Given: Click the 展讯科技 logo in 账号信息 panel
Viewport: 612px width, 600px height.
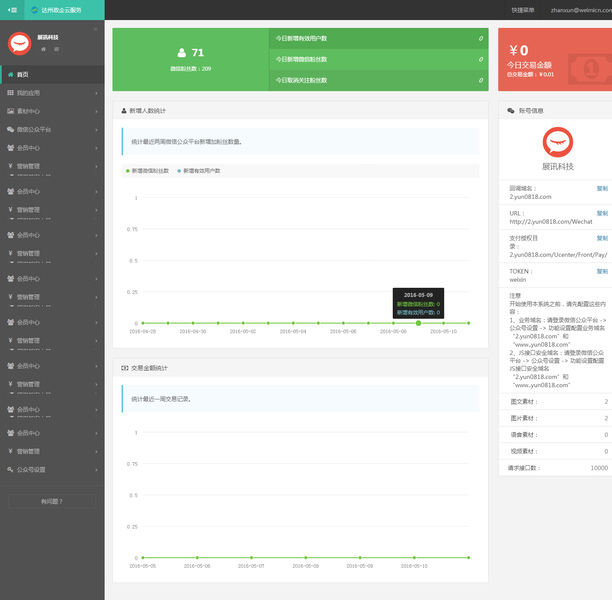Looking at the screenshot, I should tap(558, 142).
